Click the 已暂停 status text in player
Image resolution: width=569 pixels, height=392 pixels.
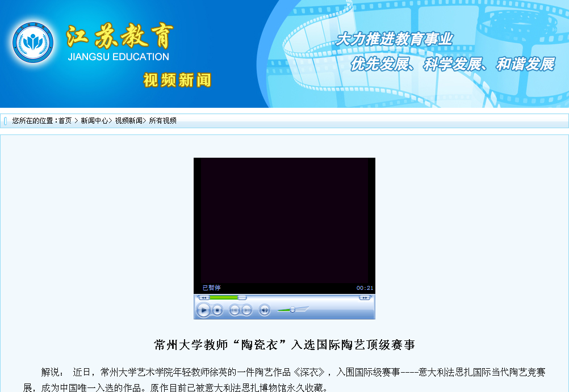pos(211,288)
